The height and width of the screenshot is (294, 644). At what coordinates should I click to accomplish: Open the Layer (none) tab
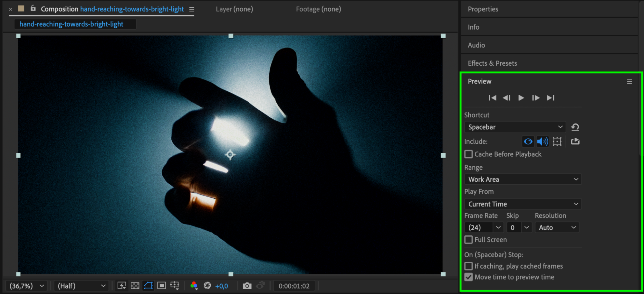click(234, 9)
